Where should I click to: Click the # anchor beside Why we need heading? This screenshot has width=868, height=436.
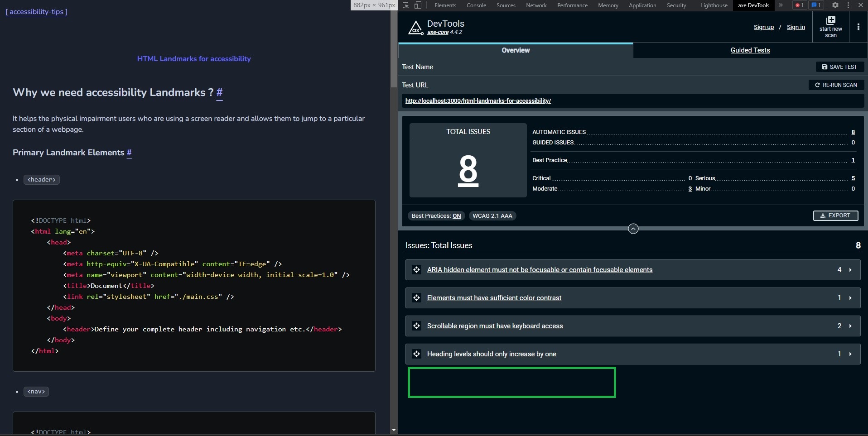[220, 93]
